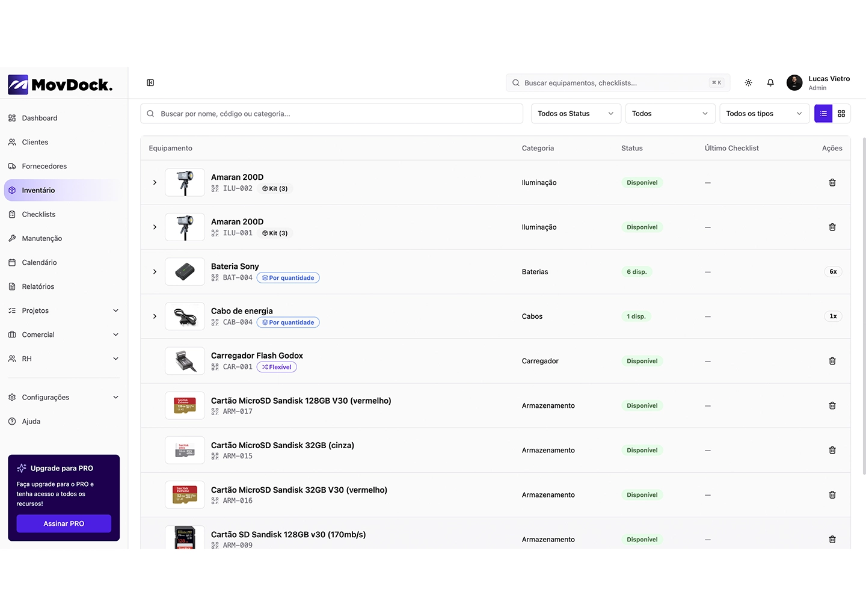Viewport: 866px width, 616px height.
Task: Click QR code icon next to BAT-004
Action: click(x=215, y=278)
